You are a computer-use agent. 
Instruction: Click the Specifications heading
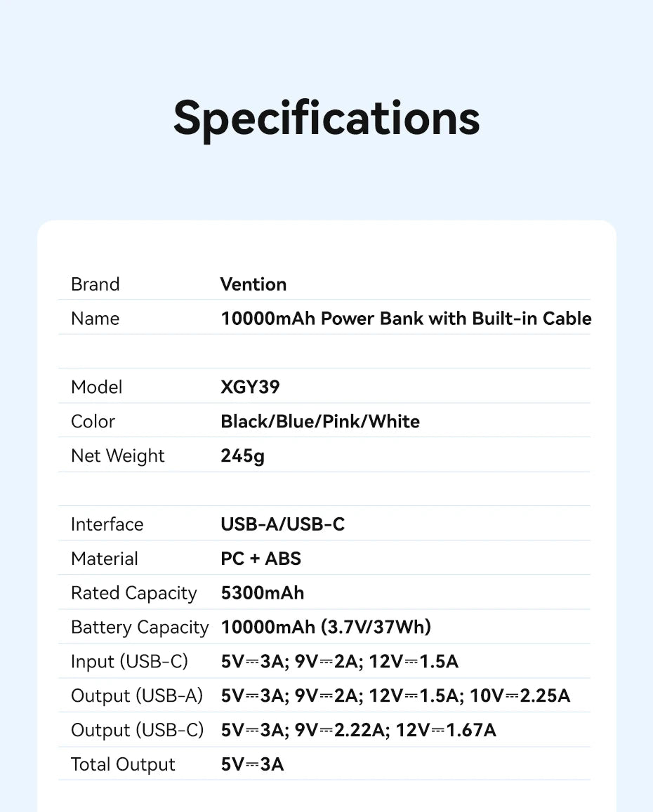tap(326, 117)
